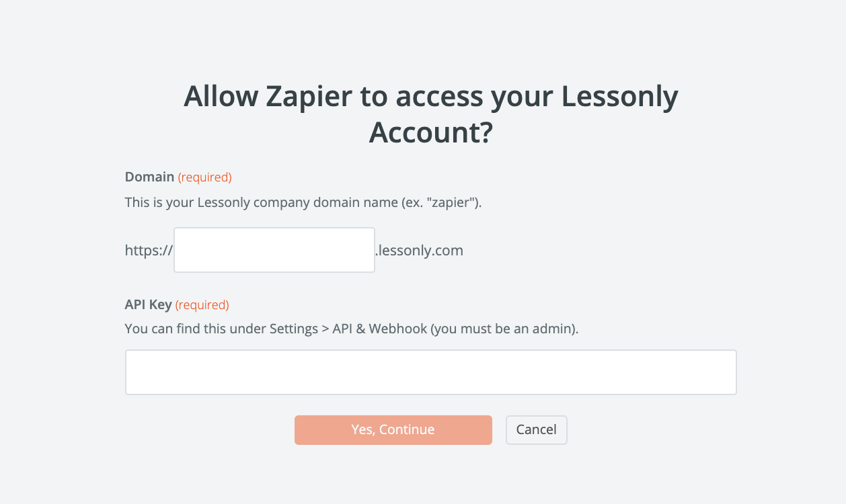Click the required marker beside API Key
This screenshot has height=504, width=846.
tap(202, 305)
